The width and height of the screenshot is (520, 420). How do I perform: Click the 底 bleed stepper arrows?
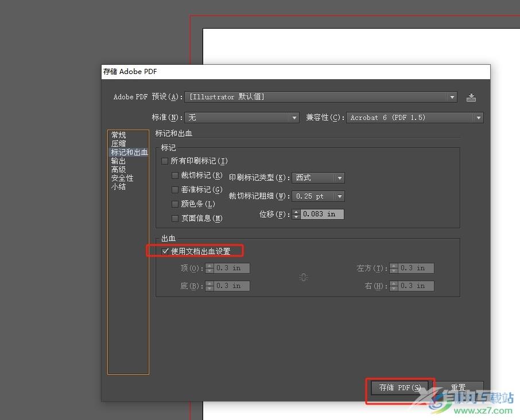point(209,286)
